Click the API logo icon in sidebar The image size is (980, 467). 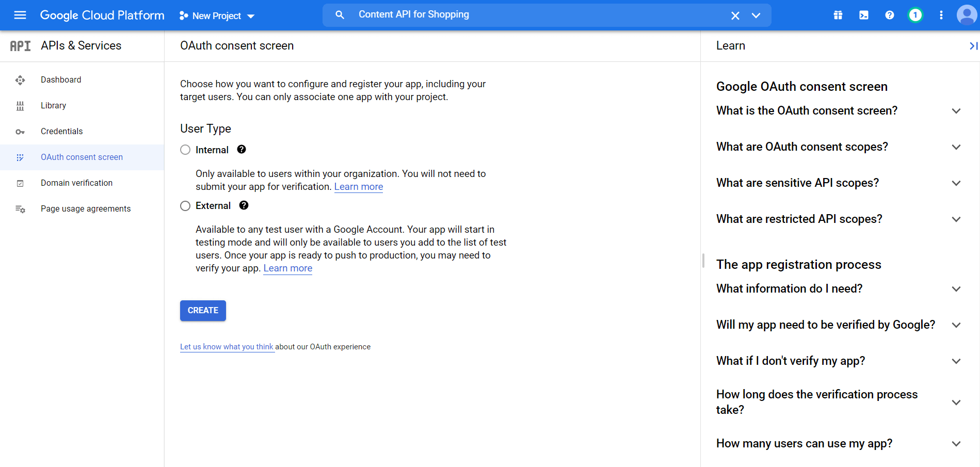(x=20, y=46)
